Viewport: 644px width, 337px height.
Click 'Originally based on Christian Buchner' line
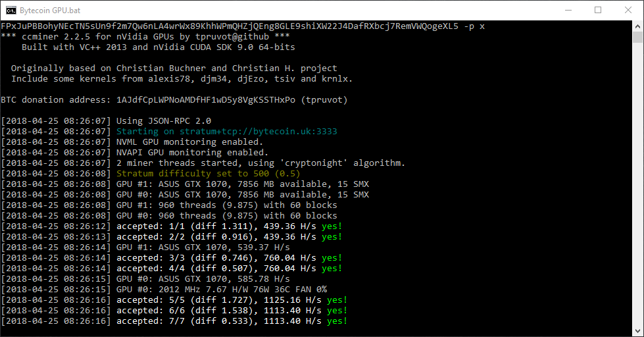tap(174, 68)
